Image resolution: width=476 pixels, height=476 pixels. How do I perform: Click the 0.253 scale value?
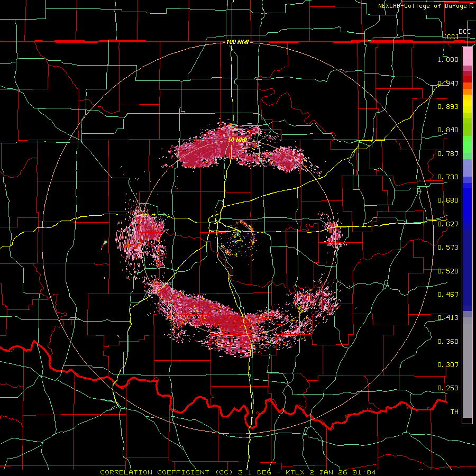pos(448,388)
